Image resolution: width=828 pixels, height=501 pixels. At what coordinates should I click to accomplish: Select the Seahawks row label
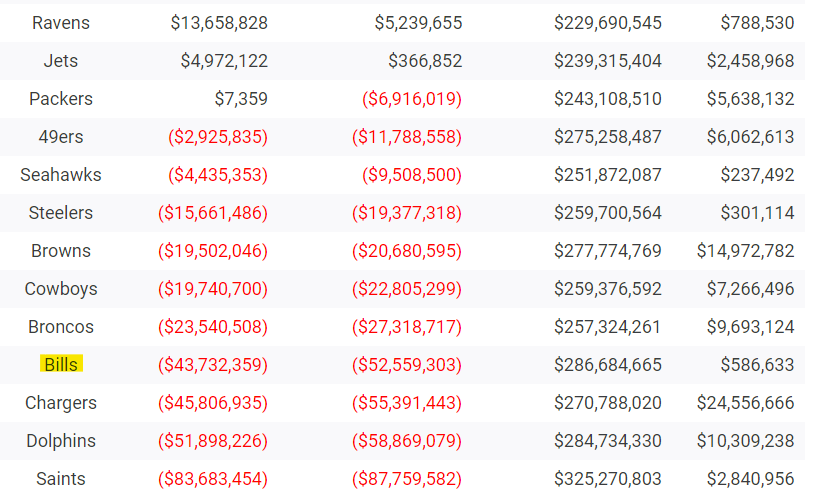point(61,175)
